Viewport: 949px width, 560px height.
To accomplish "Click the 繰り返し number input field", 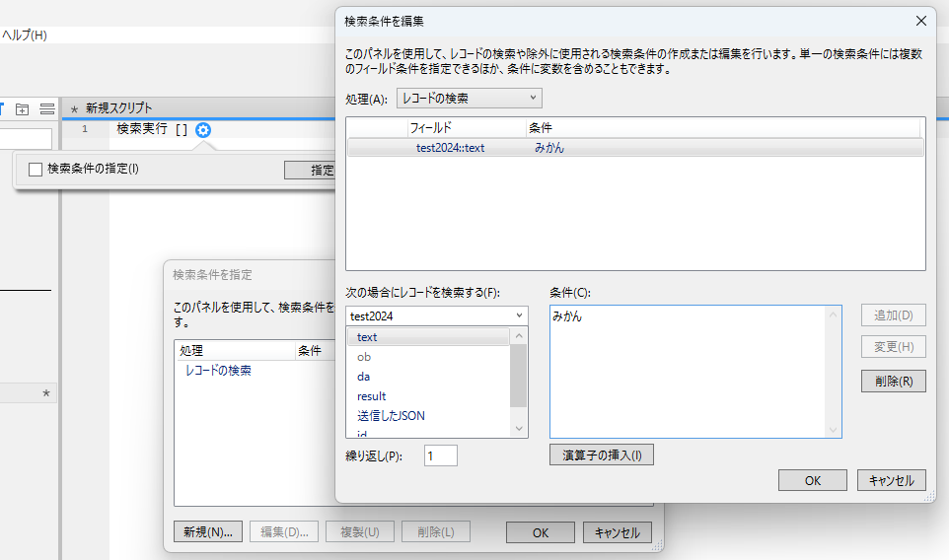I will pos(440,455).
